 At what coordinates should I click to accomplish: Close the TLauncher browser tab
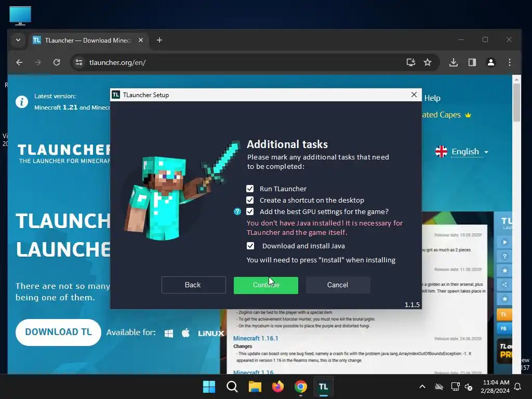pos(141,40)
